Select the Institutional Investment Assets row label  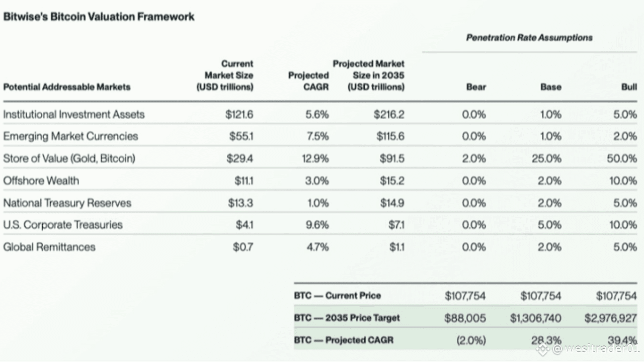click(74, 115)
